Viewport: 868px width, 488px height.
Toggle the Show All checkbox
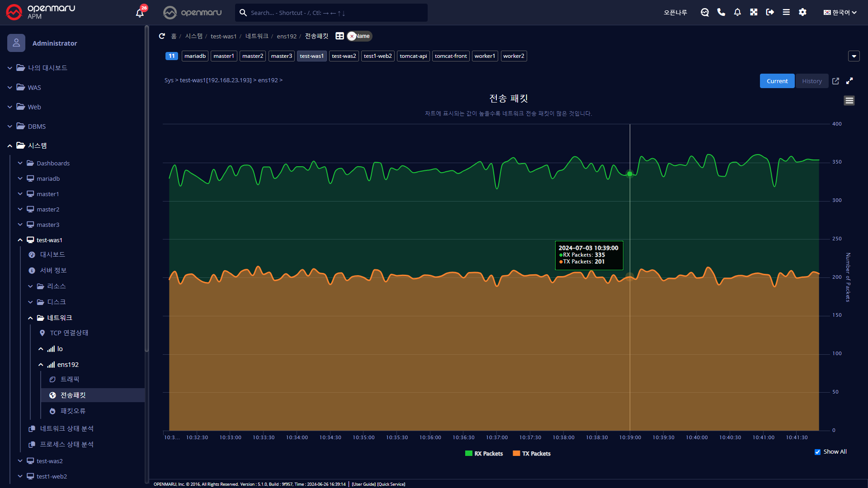point(817,452)
